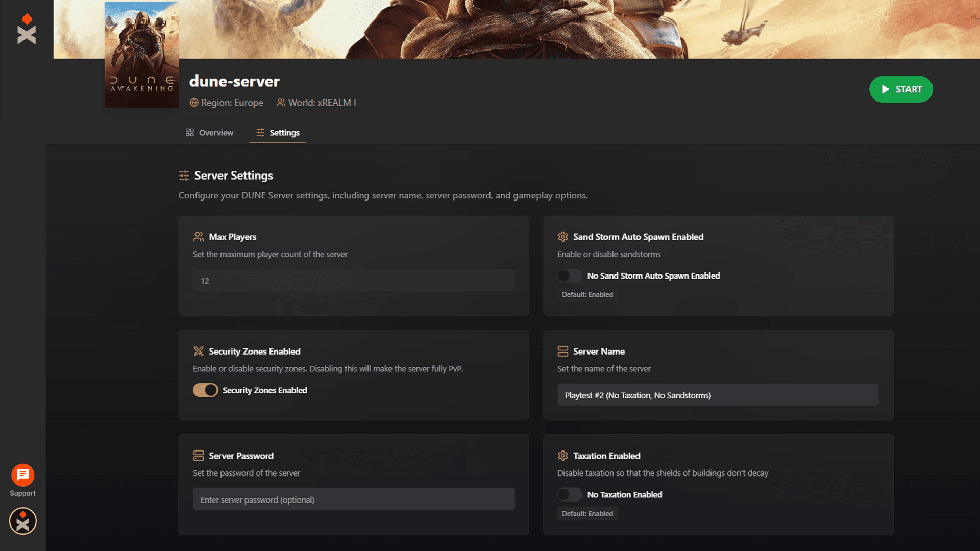
Task: Click the Sand Storm settings gear icon
Action: [x=563, y=236]
